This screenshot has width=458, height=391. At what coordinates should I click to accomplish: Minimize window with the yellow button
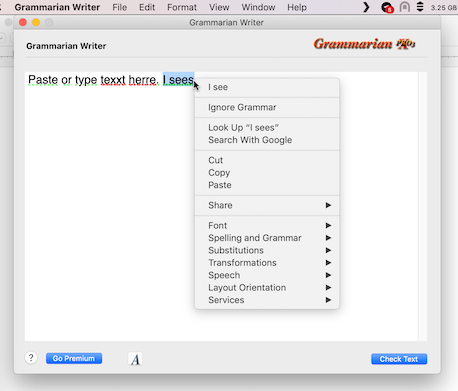click(x=36, y=22)
